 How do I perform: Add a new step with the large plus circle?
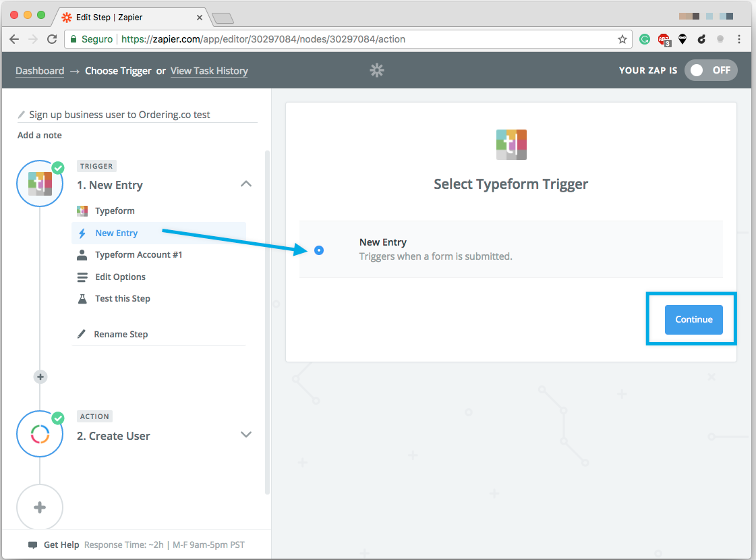(40, 507)
